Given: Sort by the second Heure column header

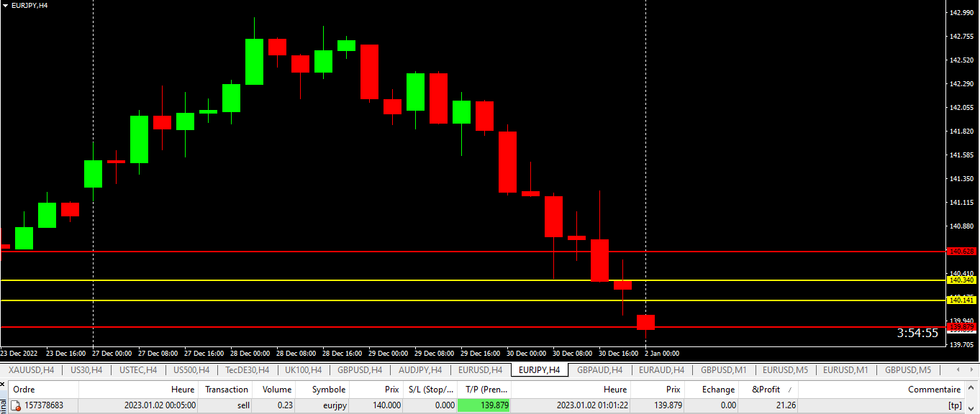Looking at the screenshot, I should tap(571, 389).
